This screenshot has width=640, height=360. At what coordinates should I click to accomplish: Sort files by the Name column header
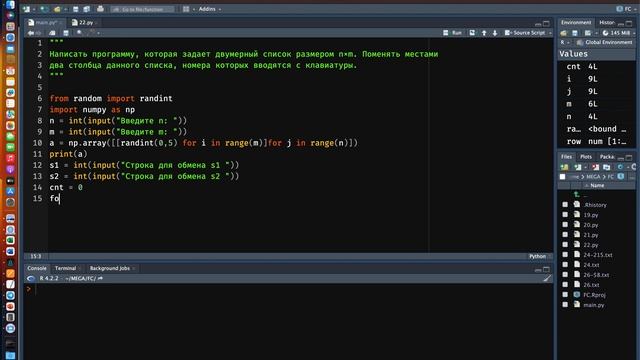pos(597,186)
